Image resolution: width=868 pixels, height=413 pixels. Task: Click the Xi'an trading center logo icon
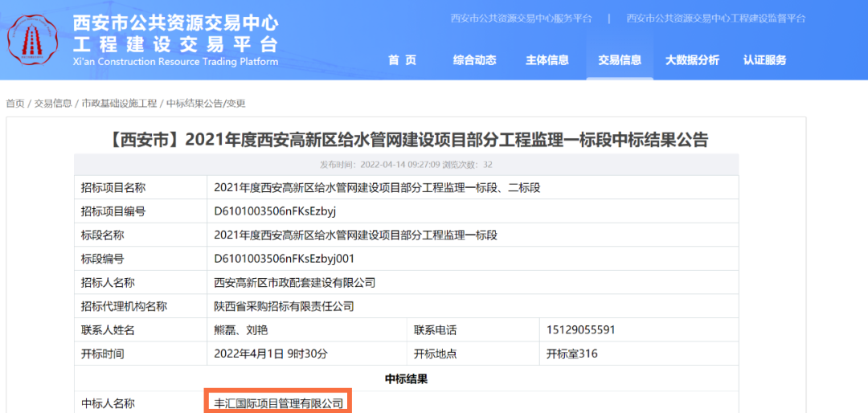tap(34, 39)
